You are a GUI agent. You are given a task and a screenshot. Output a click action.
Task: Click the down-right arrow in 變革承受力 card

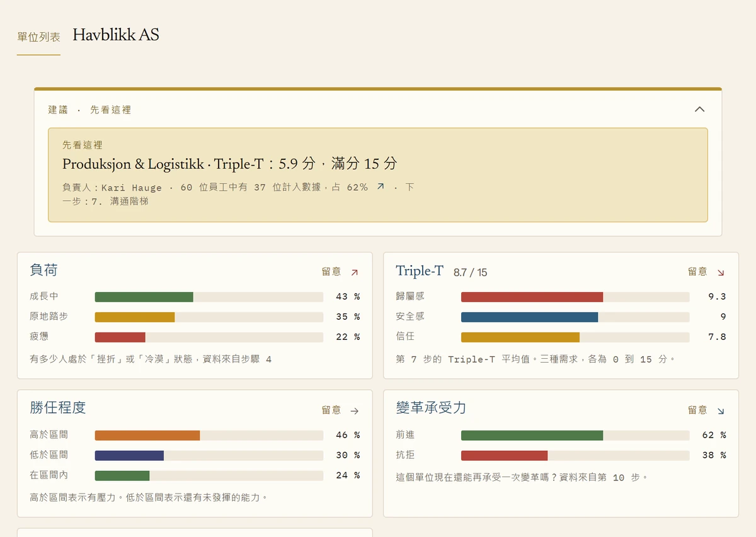(721, 410)
